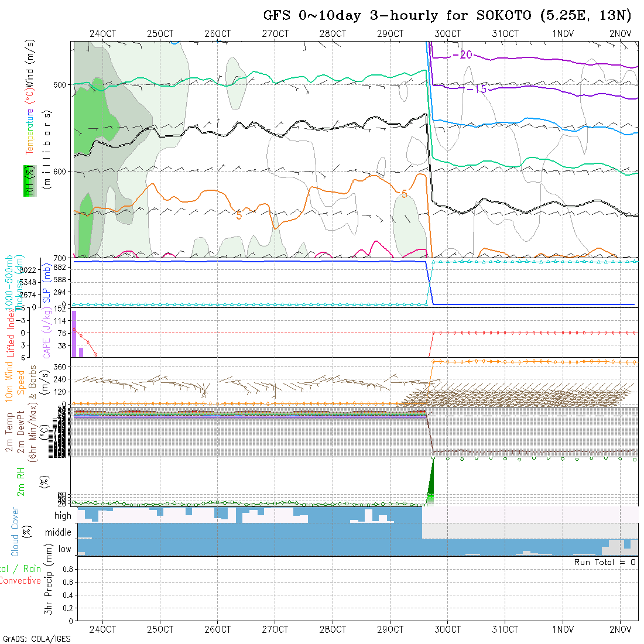Click the GrADS: COLA/IGES footer credit
Viewport: 644px width, 644px height.
pos(36,638)
